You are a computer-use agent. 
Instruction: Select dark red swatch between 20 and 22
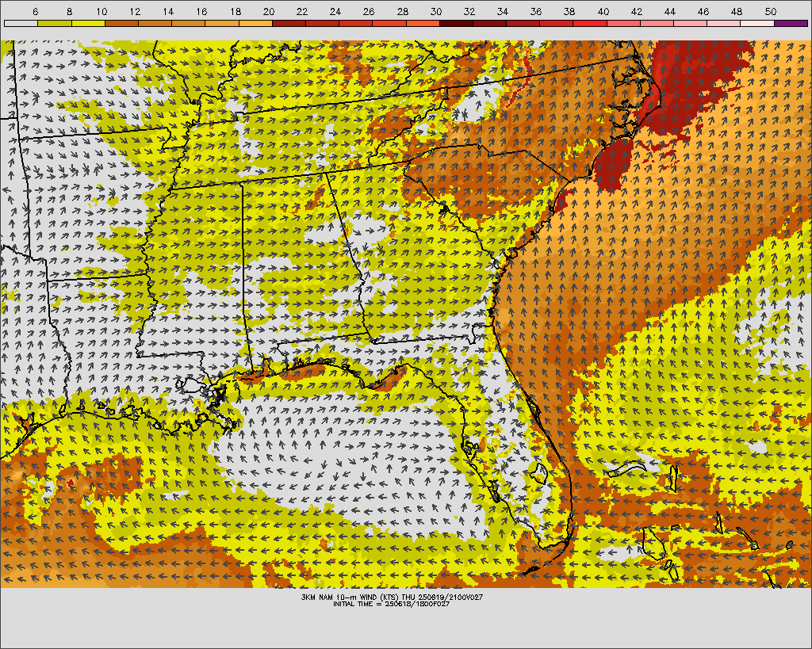tap(289, 23)
